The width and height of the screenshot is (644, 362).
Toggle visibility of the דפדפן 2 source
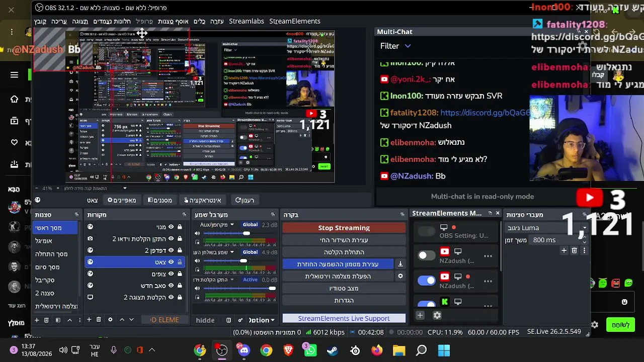point(171,250)
